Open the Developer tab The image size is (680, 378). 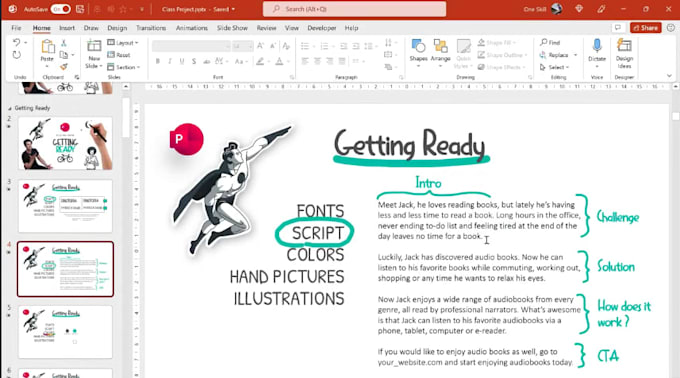point(322,28)
